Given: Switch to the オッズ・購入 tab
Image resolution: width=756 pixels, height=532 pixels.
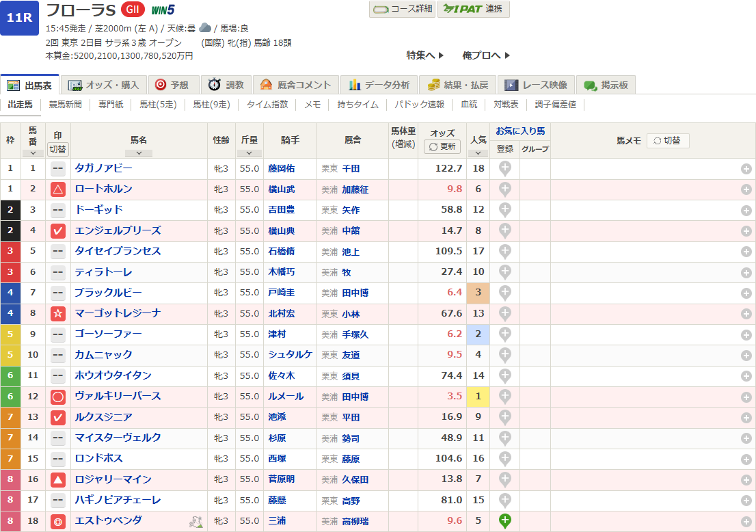Looking at the screenshot, I should click(x=104, y=85).
